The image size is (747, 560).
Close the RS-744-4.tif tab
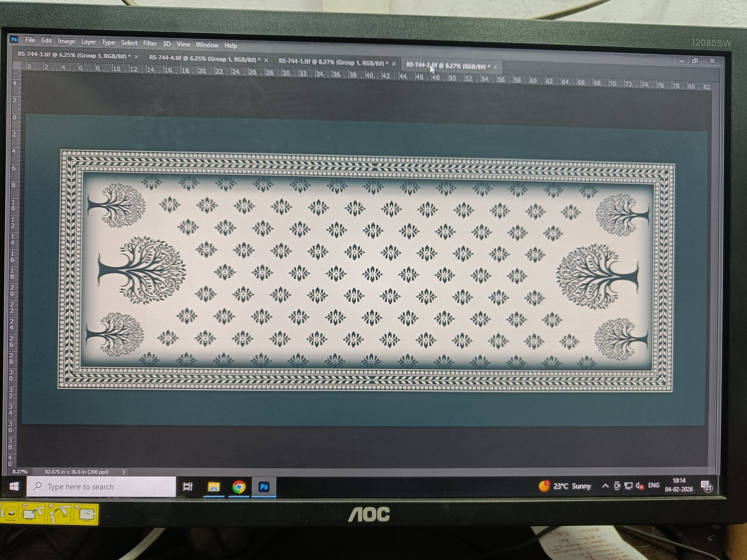click(266, 60)
